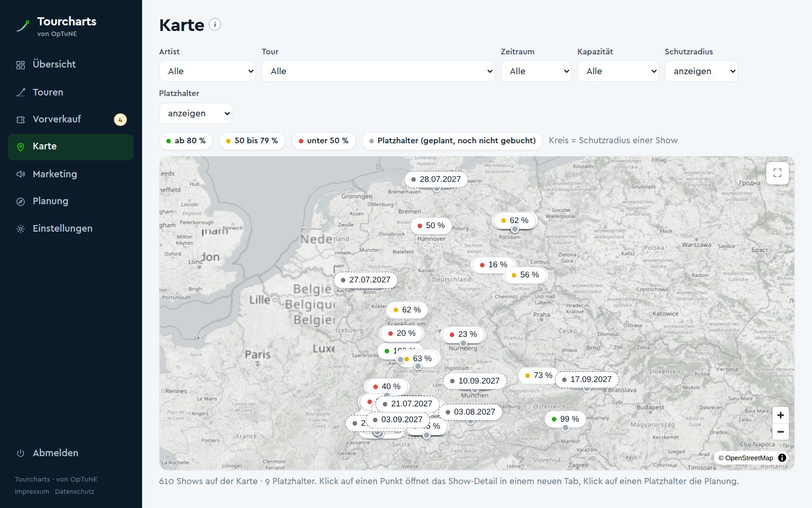
Task: Zoom out of the map
Action: (x=781, y=432)
